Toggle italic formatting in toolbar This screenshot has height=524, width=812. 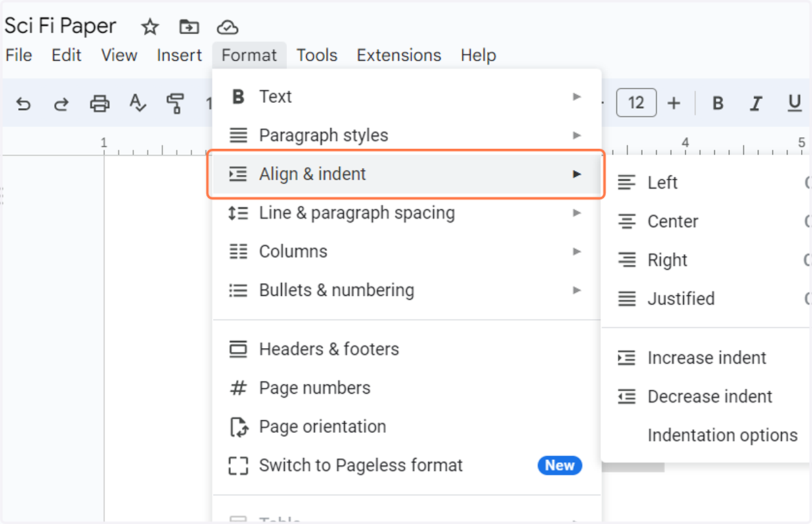756,103
